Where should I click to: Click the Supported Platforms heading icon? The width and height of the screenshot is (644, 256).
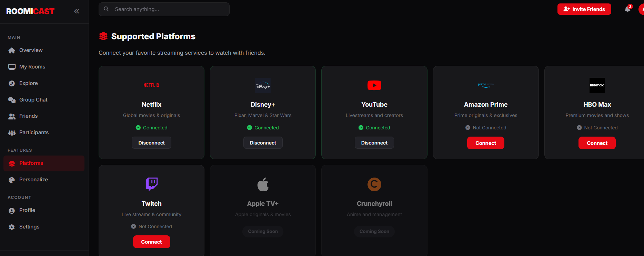[103, 36]
